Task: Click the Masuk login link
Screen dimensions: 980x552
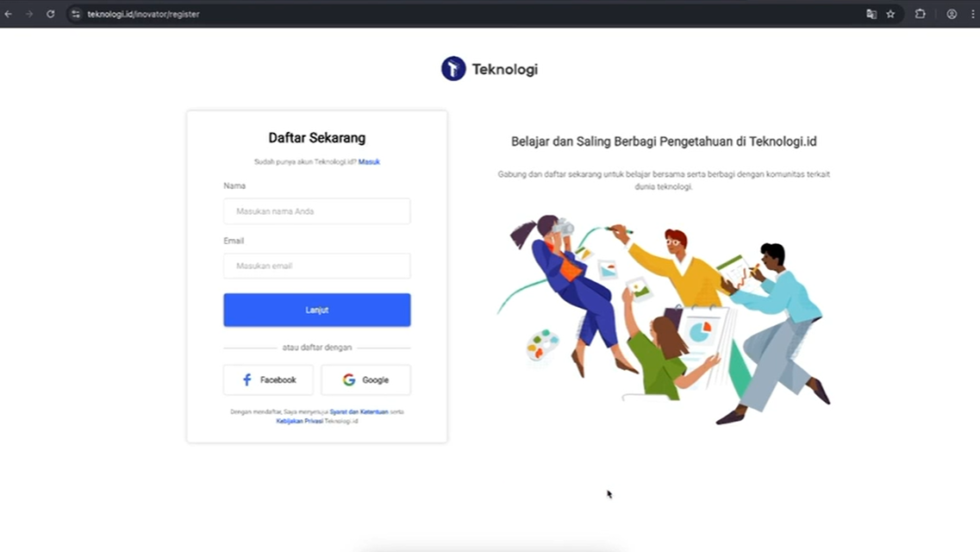Action: pyautogui.click(x=369, y=162)
